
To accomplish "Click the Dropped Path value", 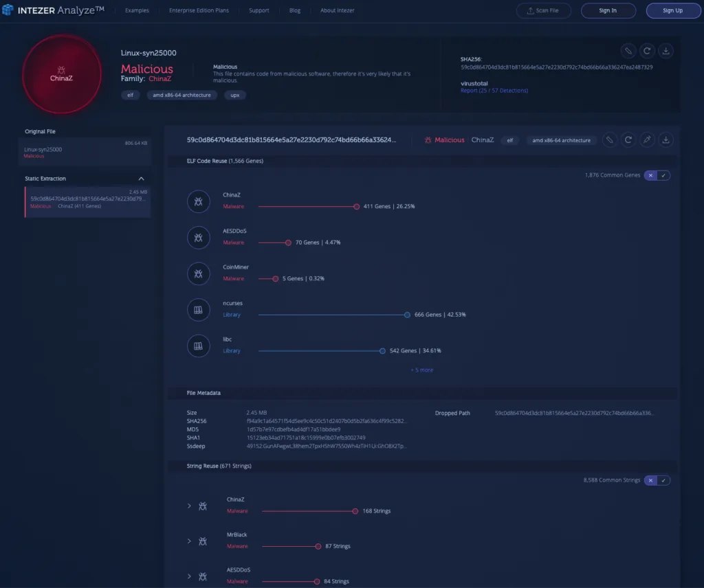I will tap(574, 413).
